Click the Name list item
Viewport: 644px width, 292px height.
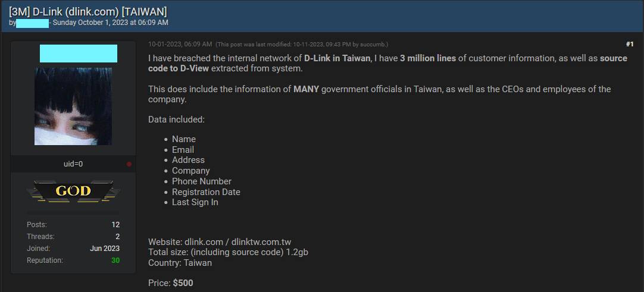pos(183,139)
